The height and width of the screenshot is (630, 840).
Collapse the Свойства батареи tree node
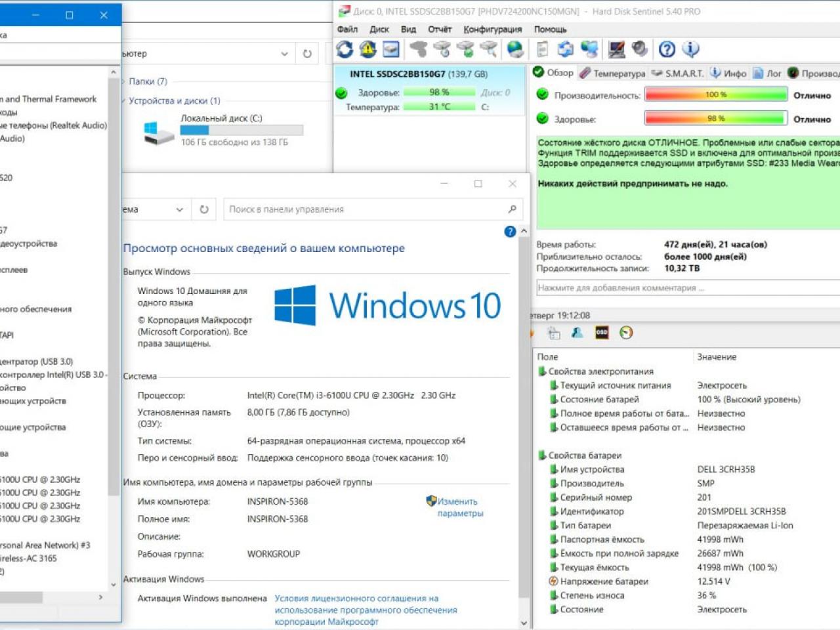click(x=542, y=455)
